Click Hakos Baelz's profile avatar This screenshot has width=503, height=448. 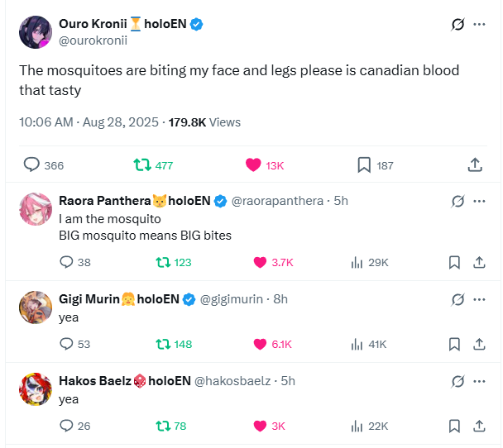click(x=36, y=389)
